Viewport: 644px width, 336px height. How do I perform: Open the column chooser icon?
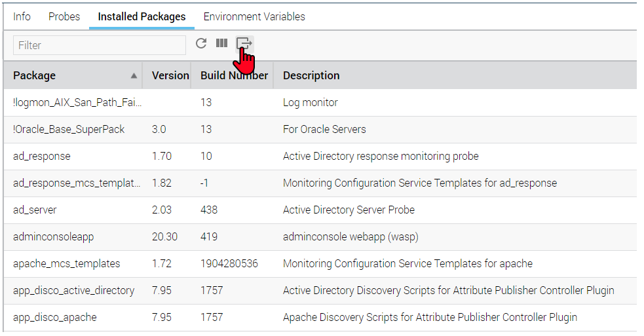(222, 43)
